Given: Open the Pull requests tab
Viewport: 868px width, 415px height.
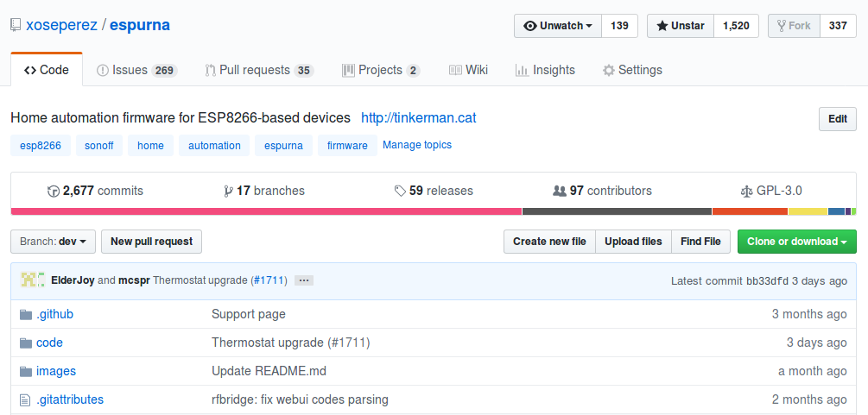Looking at the screenshot, I should pyautogui.click(x=259, y=70).
